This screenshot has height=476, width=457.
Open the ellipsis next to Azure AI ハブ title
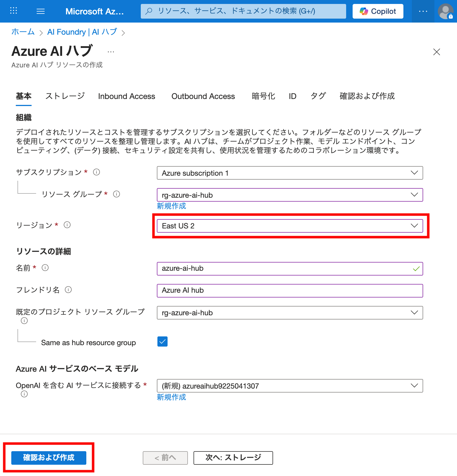coord(111,52)
